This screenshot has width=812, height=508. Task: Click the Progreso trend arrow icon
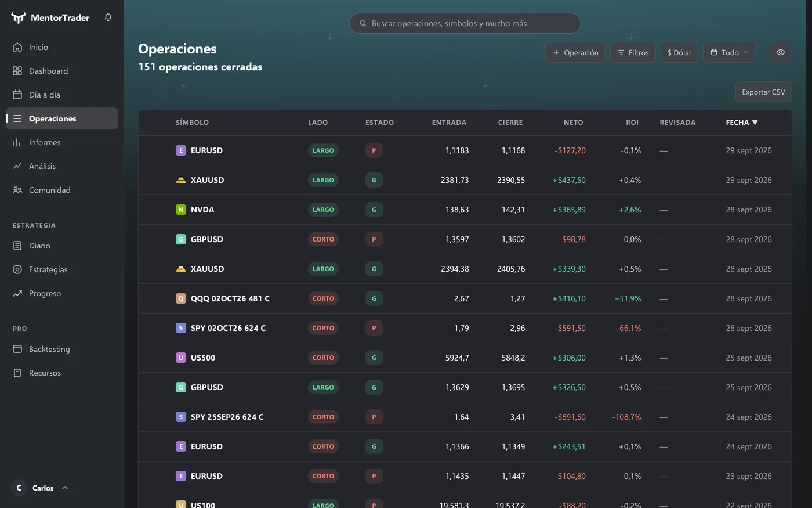tap(17, 293)
